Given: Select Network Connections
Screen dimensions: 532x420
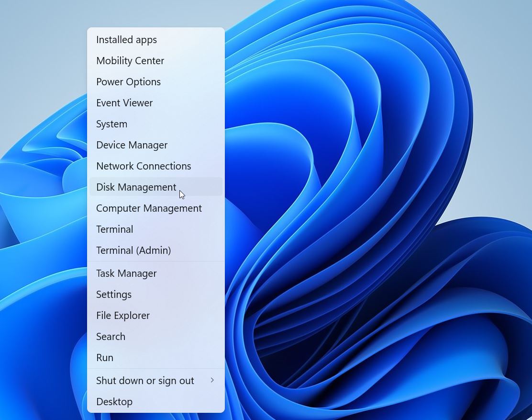Looking at the screenshot, I should [156, 166].
